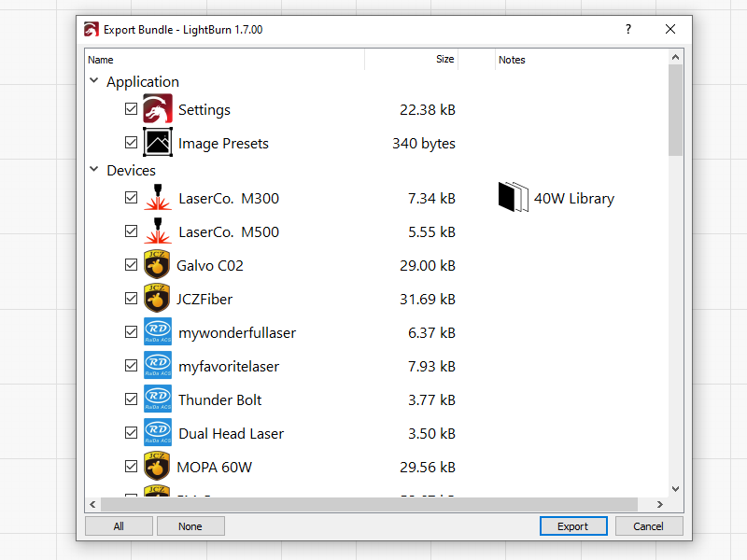Collapse the Devices tree group
The image size is (747, 560).
[x=93, y=170]
